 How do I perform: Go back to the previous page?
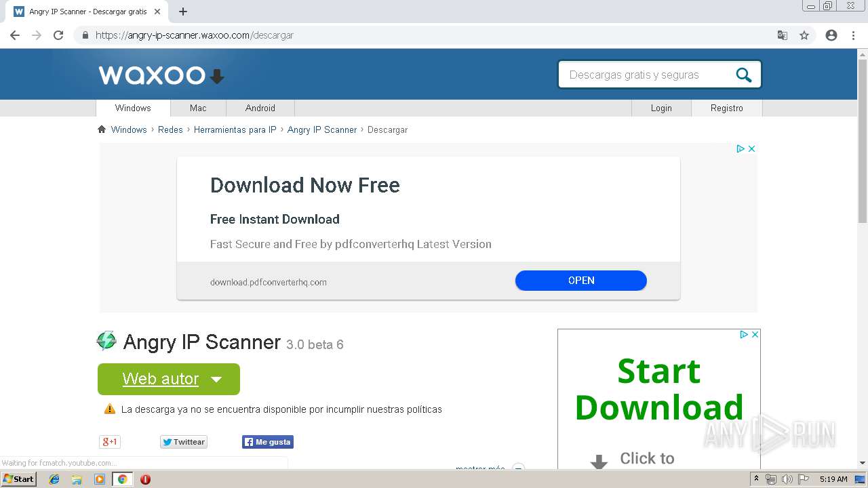[x=15, y=35]
